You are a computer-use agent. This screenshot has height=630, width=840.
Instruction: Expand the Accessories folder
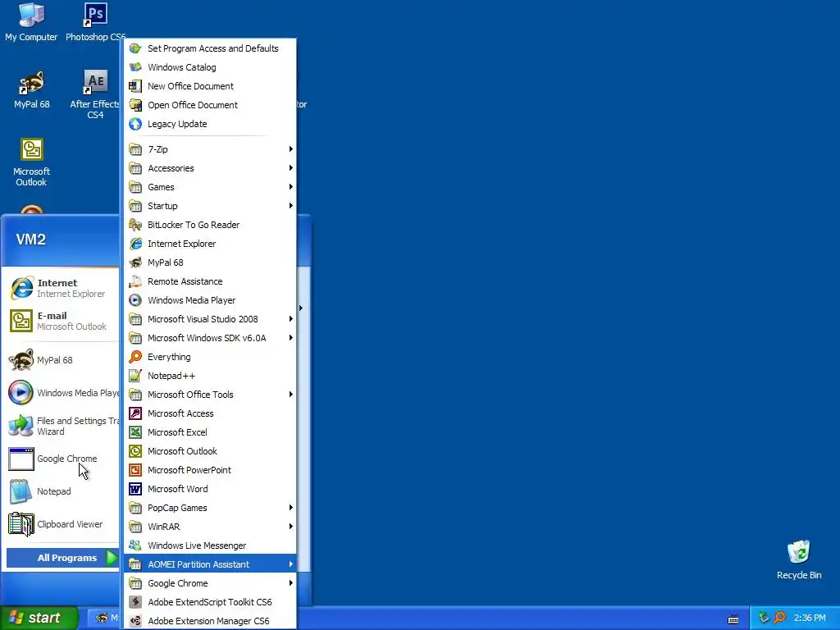pos(210,168)
